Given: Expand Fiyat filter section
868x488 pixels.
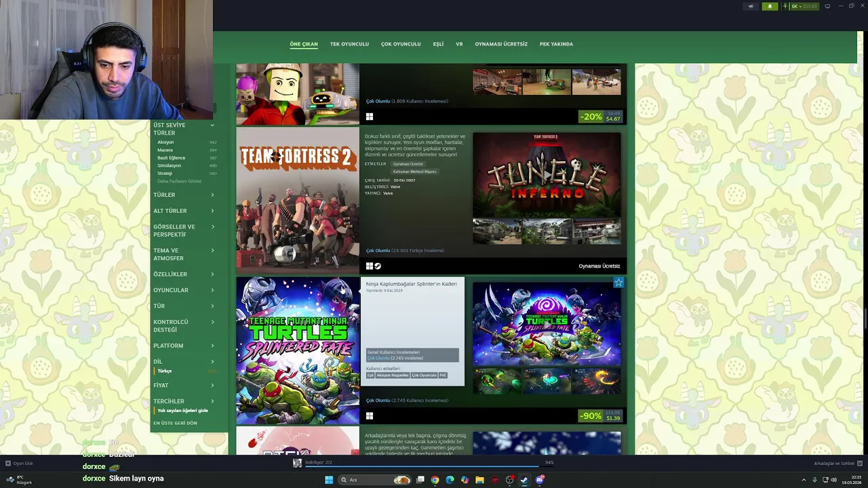Looking at the screenshot, I should coord(183,386).
